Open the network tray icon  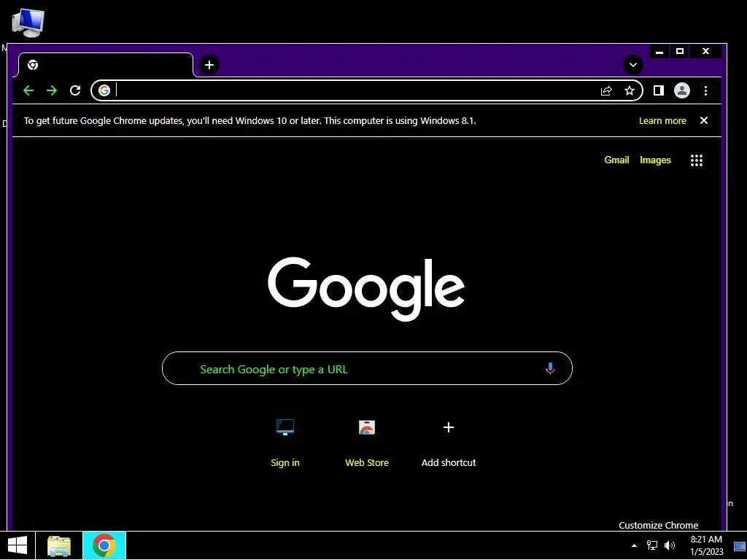651,545
